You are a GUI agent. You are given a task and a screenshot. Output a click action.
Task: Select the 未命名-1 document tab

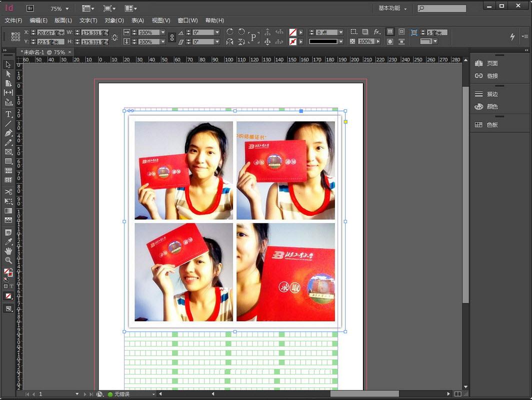coord(42,51)
